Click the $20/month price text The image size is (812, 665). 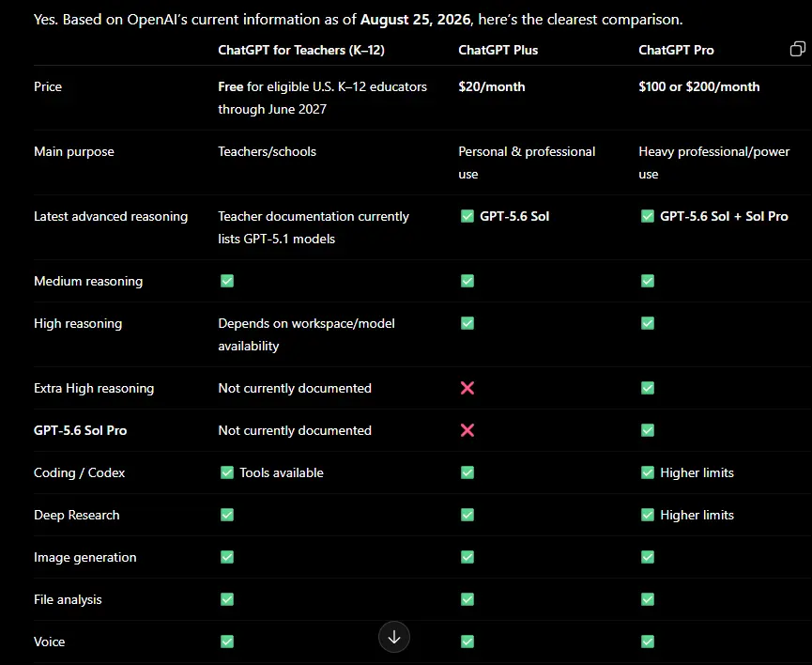point(492,86)
